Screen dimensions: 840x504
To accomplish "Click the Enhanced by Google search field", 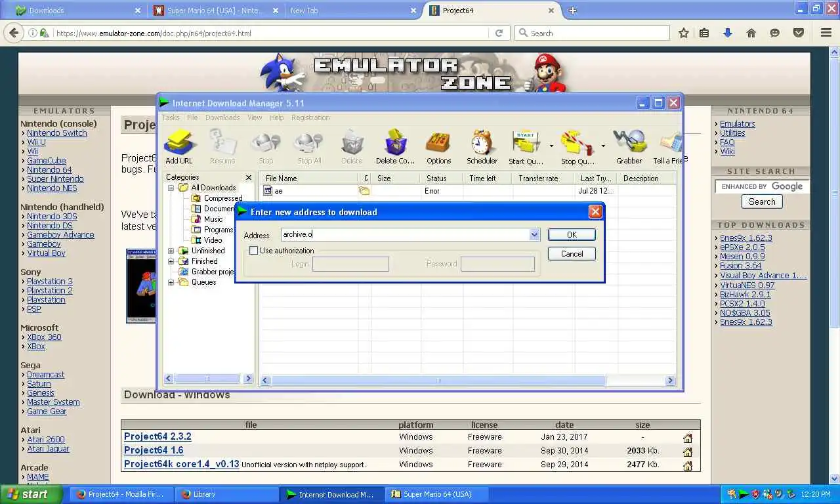I will (761, 186).
